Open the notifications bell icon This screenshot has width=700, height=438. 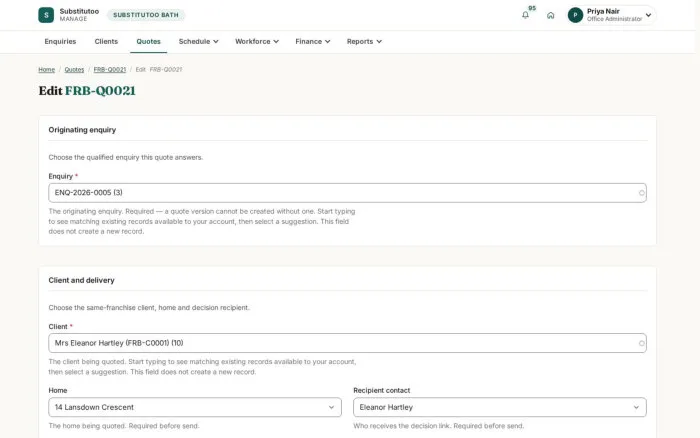pyautogui.click(x=525, y=15)
